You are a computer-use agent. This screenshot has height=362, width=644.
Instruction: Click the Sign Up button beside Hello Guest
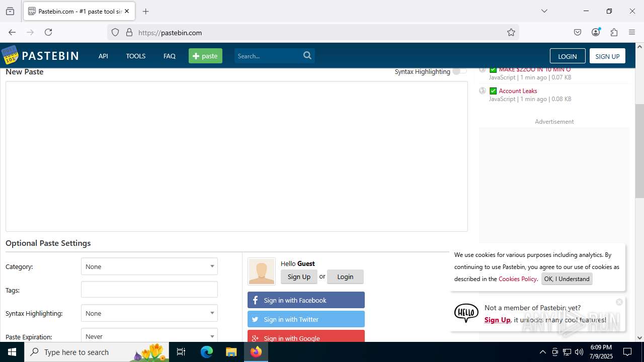pos(299,277)
